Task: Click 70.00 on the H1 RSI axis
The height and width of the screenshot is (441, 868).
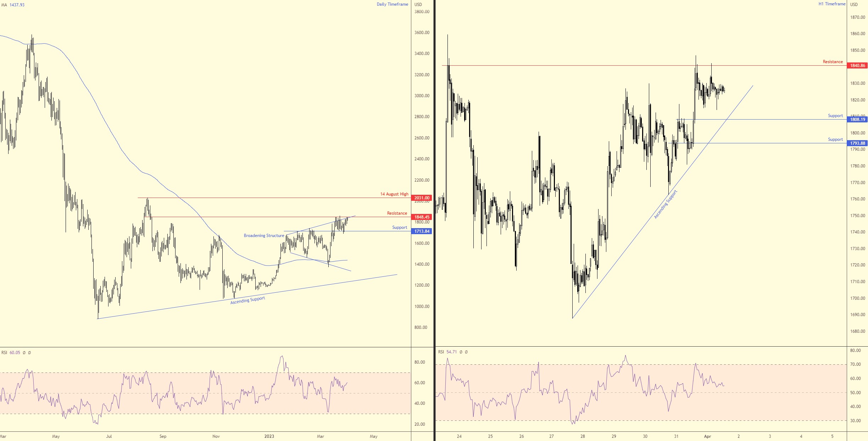Action: pyautogui.click(x=855, y=364)
